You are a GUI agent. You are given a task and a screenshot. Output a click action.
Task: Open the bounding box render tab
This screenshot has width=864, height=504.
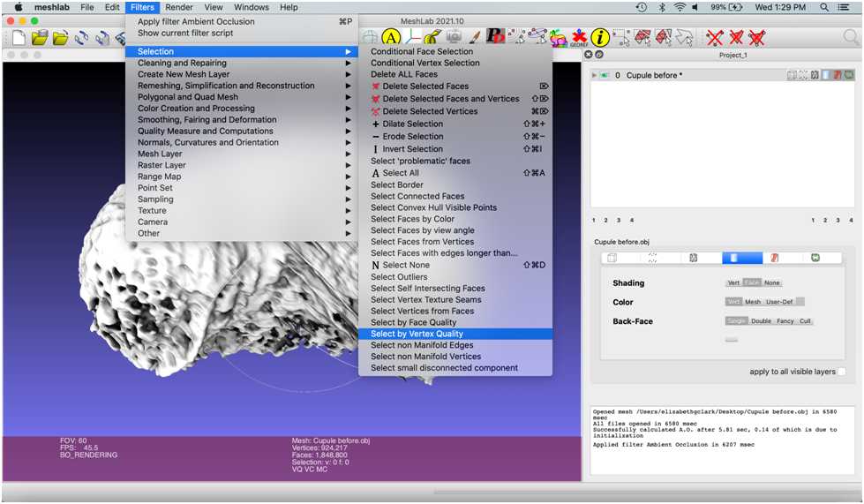pyautogui.click(x=612, y=258)
